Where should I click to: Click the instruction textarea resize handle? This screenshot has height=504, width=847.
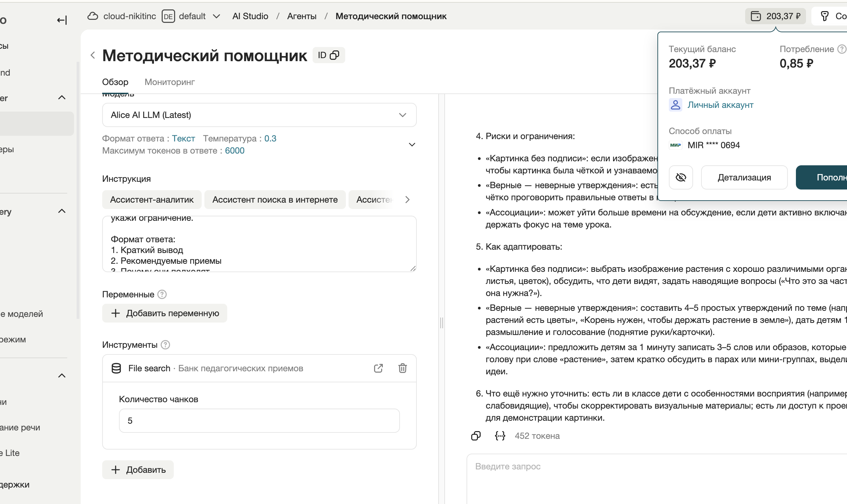pyautogui.click(x=413, y=268)
